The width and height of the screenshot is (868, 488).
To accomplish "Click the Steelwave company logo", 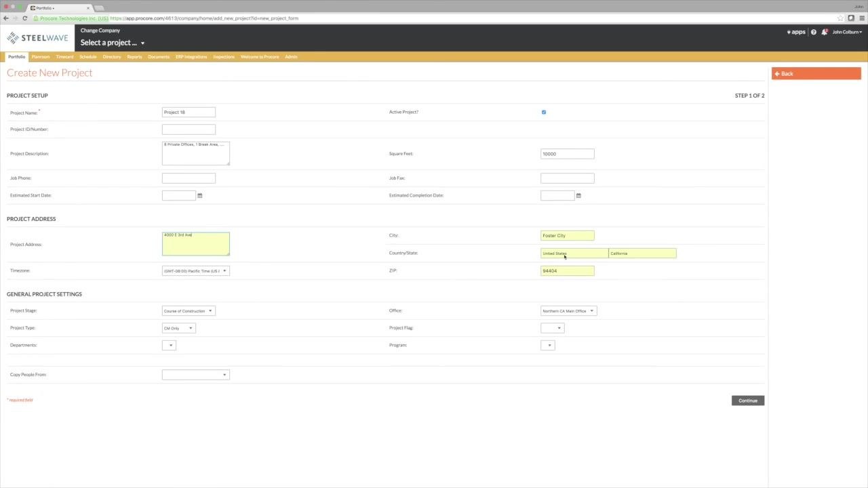I will (x=37, y=38).
